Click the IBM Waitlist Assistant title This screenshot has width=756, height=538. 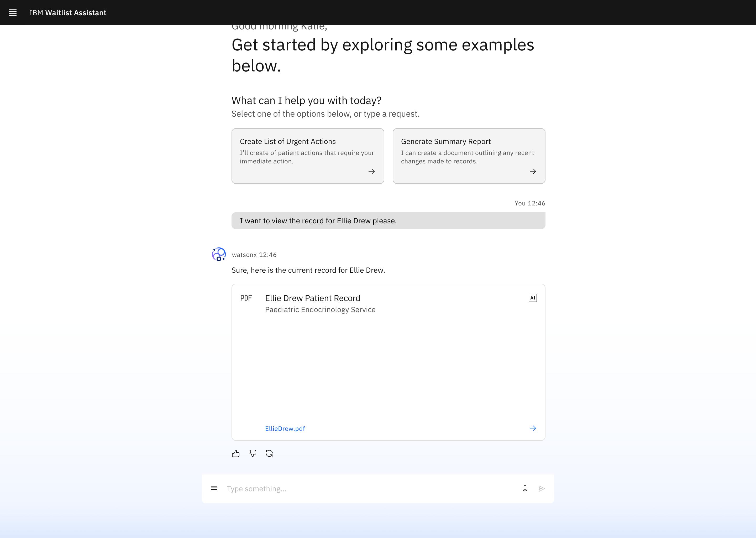coord(68,13)
